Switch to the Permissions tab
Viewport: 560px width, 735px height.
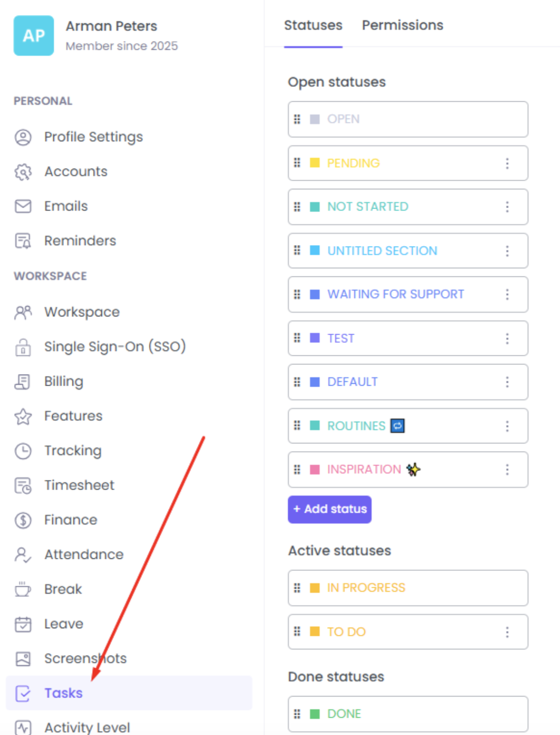(402, 25)
